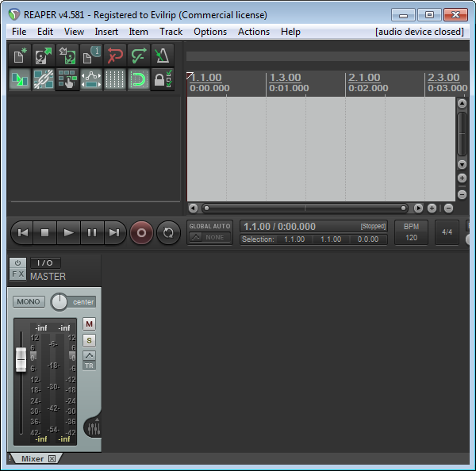Open the Track menu
The width and height of the screenshot is (476, 471).
(171, 32)
